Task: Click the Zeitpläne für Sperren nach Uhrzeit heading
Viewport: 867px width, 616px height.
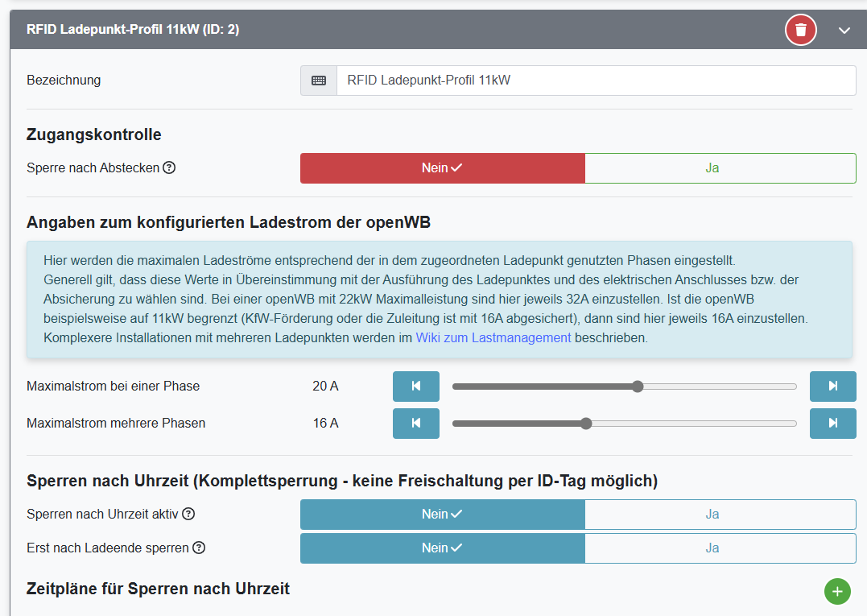Action: click(158, 589)
